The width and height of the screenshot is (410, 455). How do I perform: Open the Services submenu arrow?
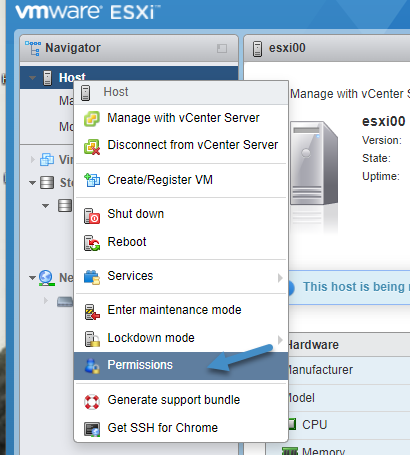click(x=280, y=278)
